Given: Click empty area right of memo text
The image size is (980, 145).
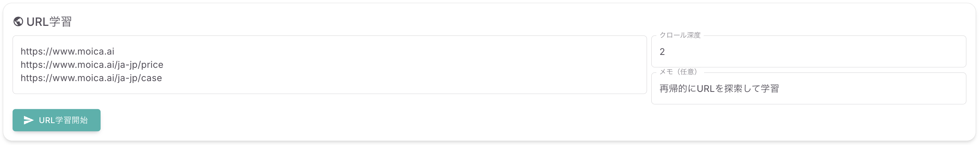Looking at the screenshot, I should pyautogui.click(x=871, y=89).
